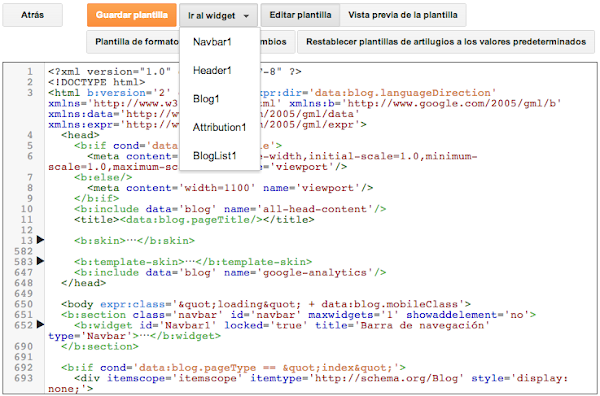
Task: Expand folded b:template-skin at line 583
Action: point(40,261)
